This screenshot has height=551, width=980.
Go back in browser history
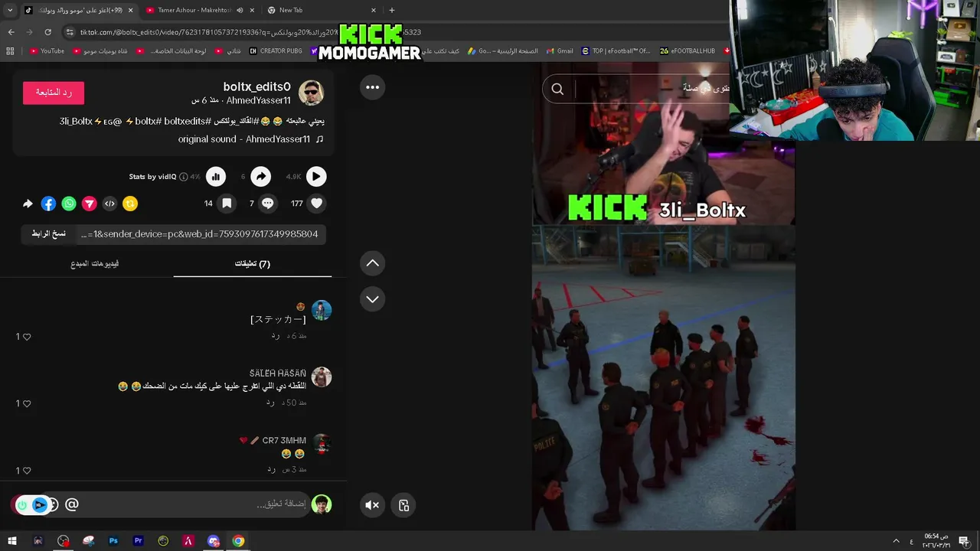coord(11,32)
